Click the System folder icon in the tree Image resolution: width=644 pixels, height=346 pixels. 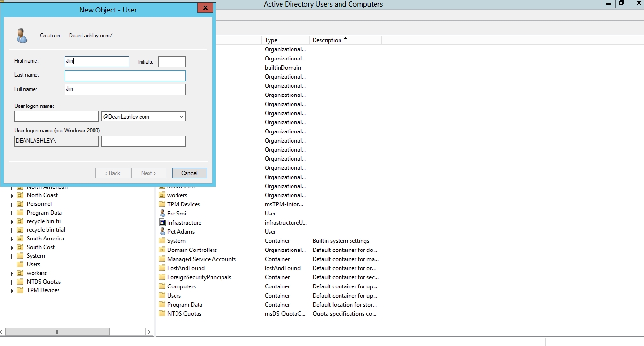pos(20,256)
